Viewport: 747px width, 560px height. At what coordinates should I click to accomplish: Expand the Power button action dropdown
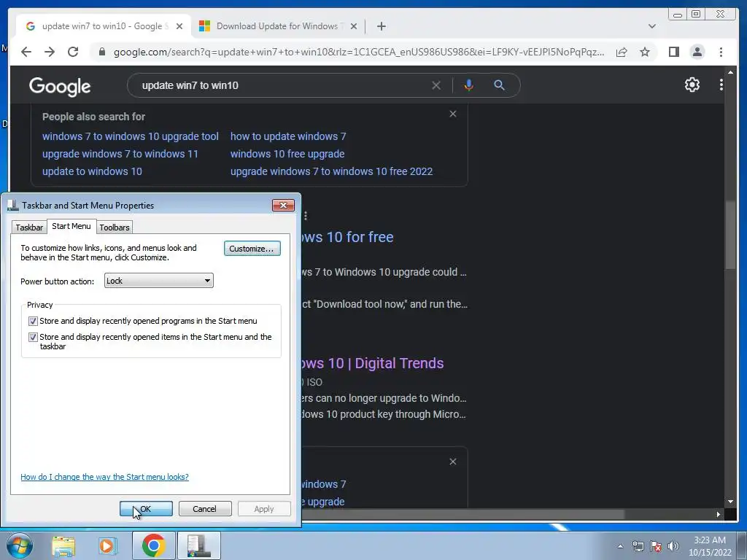pyautogui.click(x=158, y=281)
